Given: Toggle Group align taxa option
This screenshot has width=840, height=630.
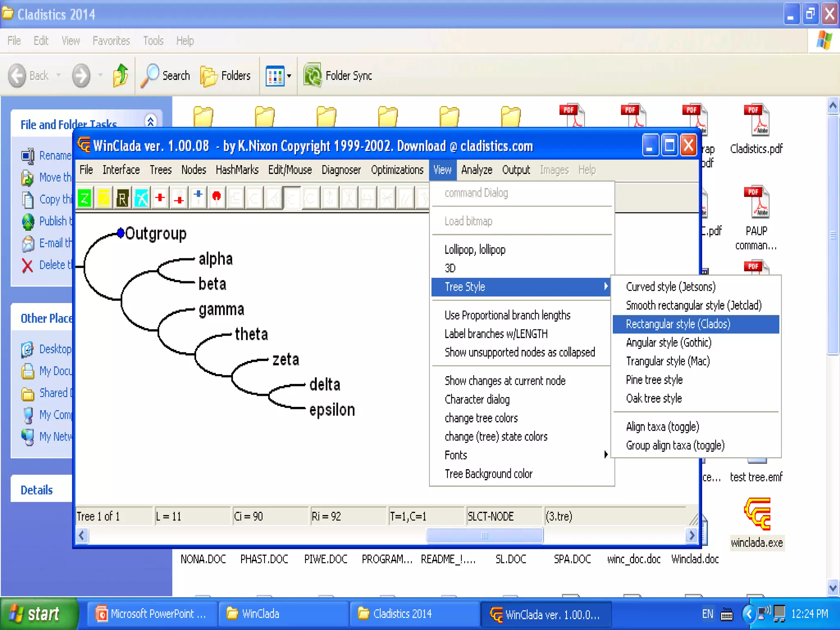Looking at the screenshot, I should click(675, 445).
